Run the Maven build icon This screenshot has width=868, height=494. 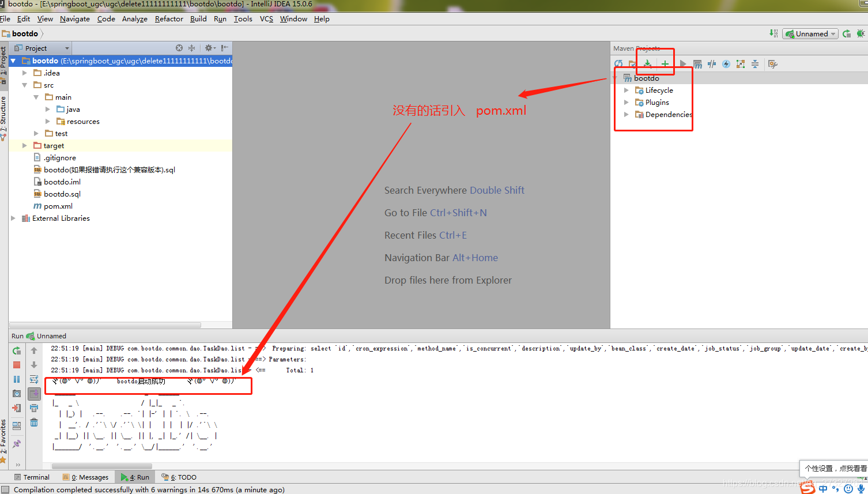click(683, 64)
